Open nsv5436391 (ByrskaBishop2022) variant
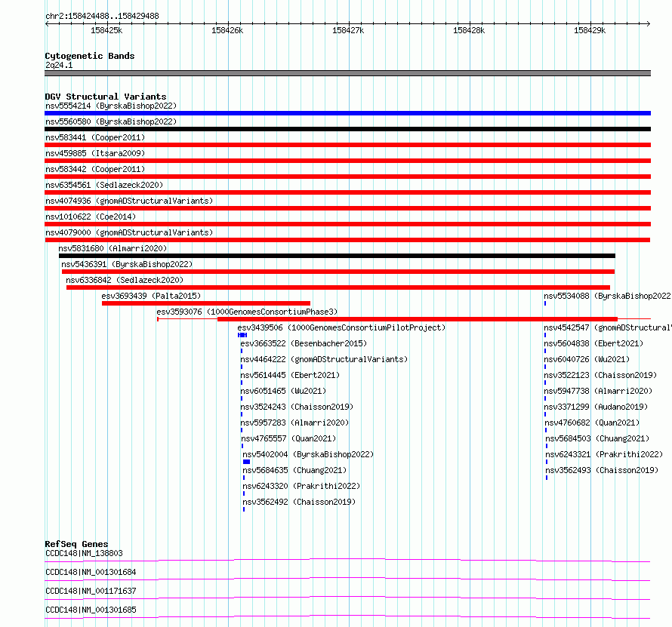Image resolution: width=672 pixels, height=627 pixels. pos(127,264)
